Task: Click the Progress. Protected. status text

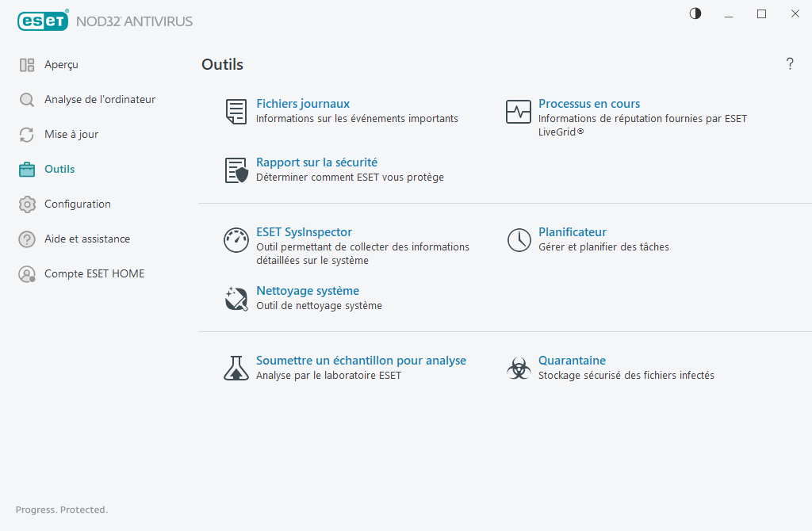Action: (61, 510)
